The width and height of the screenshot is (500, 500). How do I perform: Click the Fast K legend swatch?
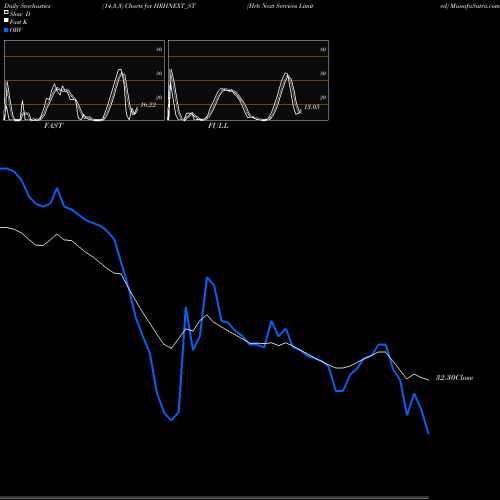tap(6, 20)
